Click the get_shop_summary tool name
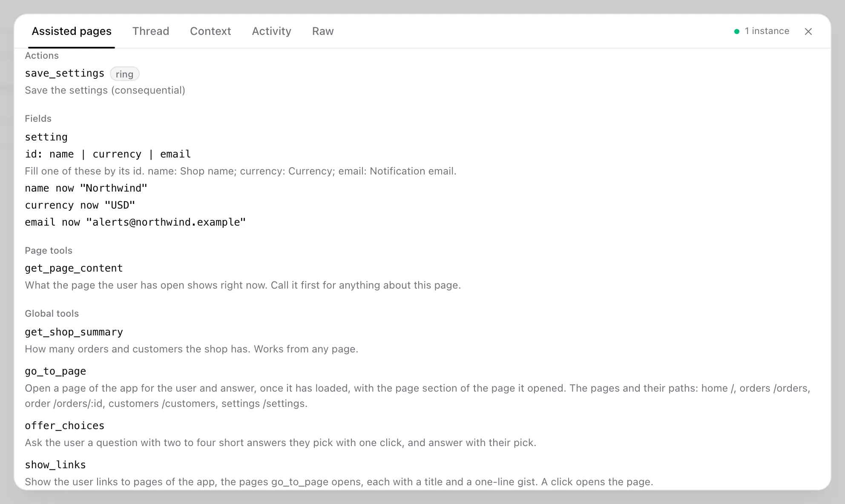 click(74, 332)
